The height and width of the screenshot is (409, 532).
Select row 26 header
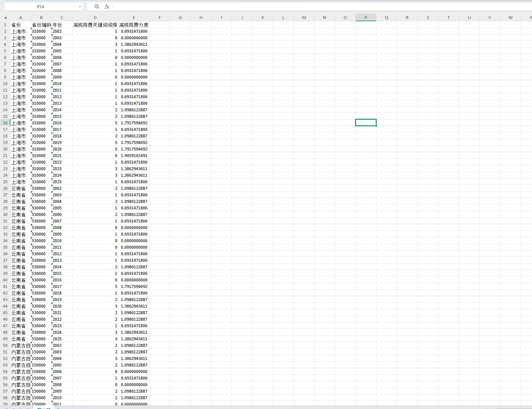tap(5, 188)
